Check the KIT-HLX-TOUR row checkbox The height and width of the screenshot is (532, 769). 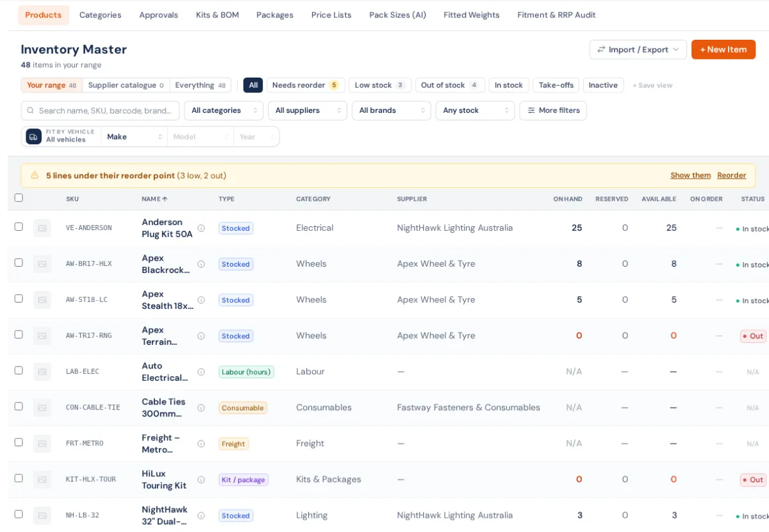(19, 478)
